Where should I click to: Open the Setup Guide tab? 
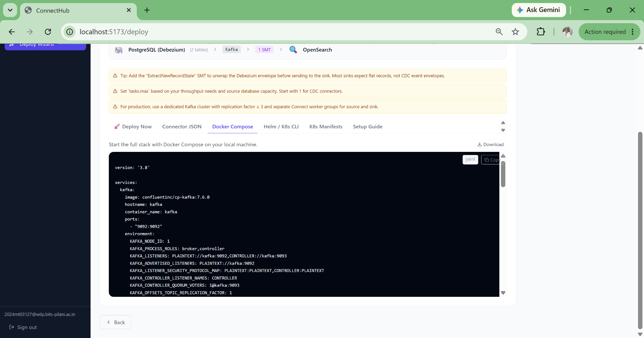[x=368, y=127]
